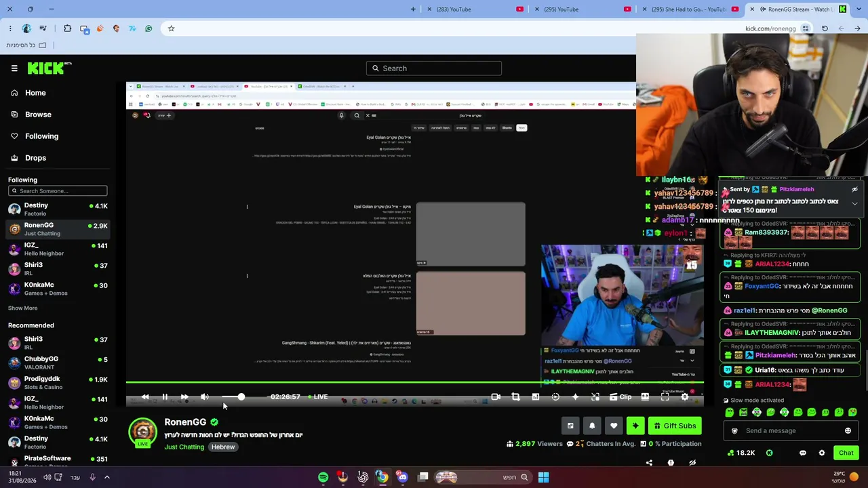Image resolution: width=868 pixels, height=488 pixels.
Task: Share the stream via share icon
Action: tap(649, 463)
